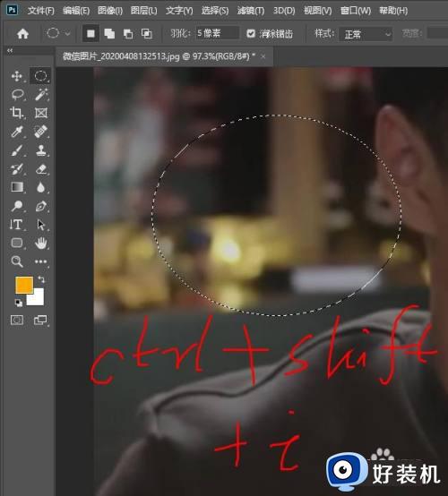
Task: Select the Rounded Rectangle shape tool
Action: click(x=17, y=243)
